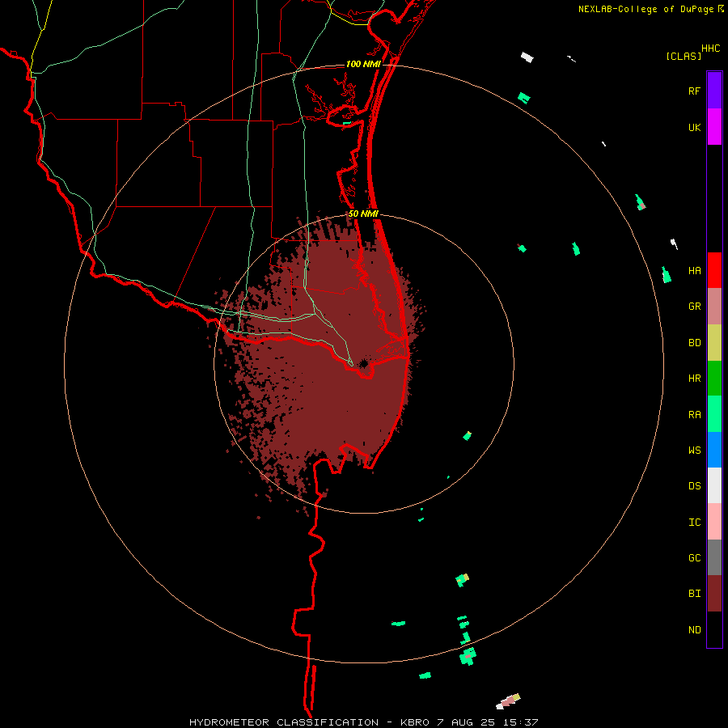Click the HR dark green legend swatch
Screen dimensions: 728x728
714,379
